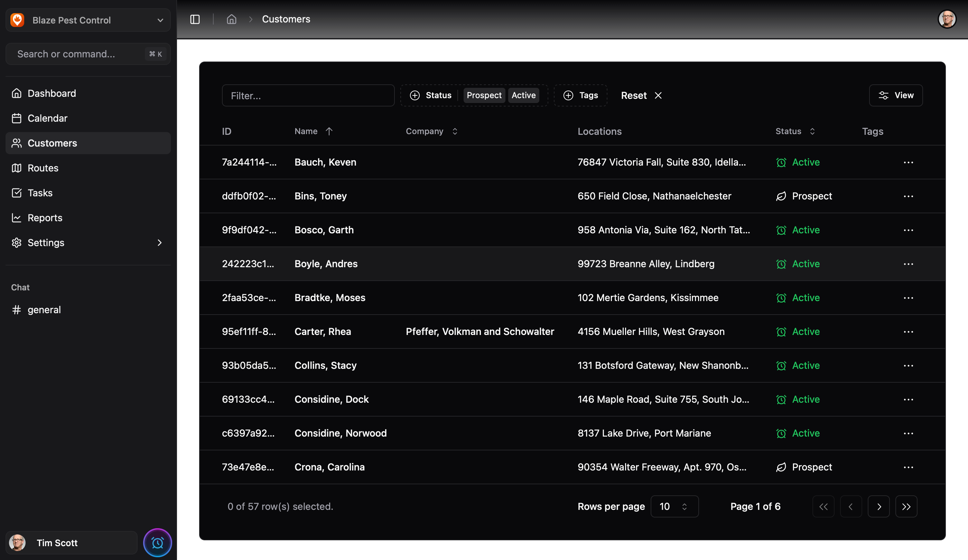The image size is (968, 560).
Task: Open row actions for Bauch, Keven
Action: click(908, 162)
